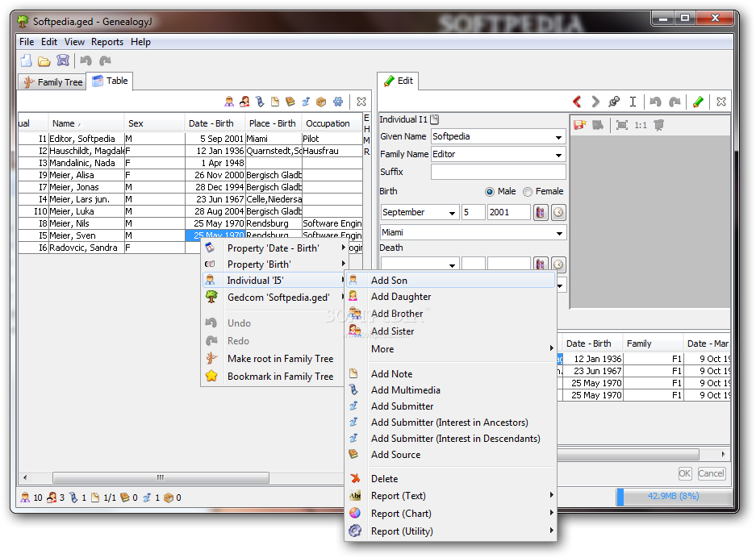Open Gedcom 'Softpedia.ged' submenu entry

(274, 298)
